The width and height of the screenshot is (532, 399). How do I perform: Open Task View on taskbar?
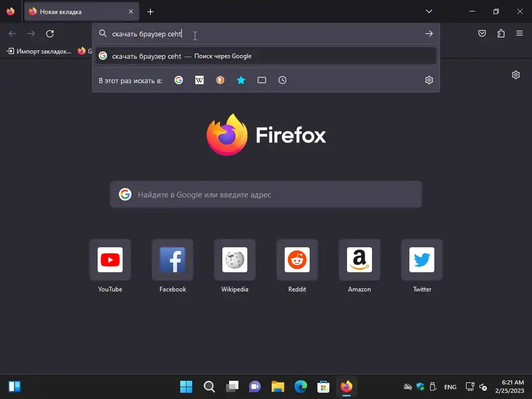click(232, 387)
